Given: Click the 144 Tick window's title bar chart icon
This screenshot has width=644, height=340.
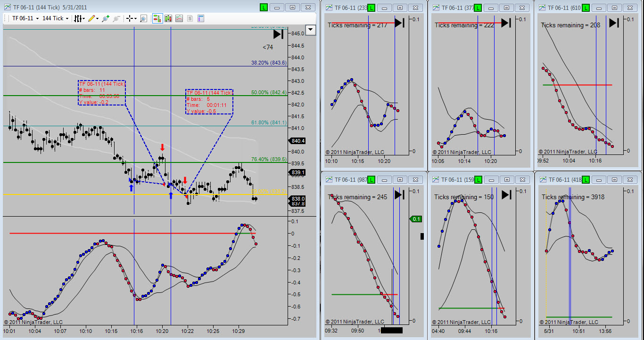Looking at the screenshot, I should (x=7, y=8).
